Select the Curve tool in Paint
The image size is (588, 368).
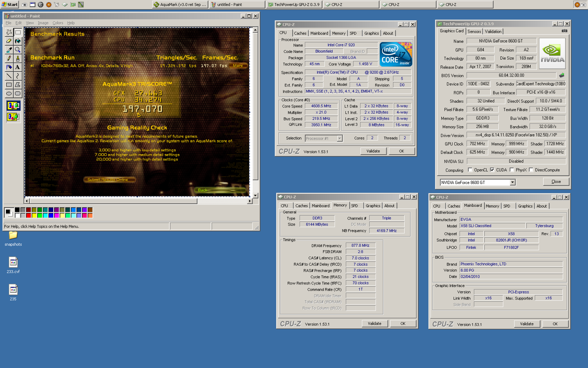[x=18, y=76]
